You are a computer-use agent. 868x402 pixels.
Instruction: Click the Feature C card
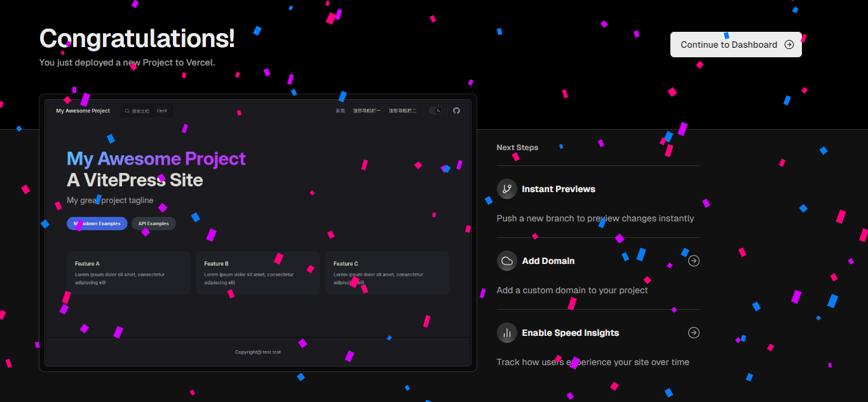point(388,273)
